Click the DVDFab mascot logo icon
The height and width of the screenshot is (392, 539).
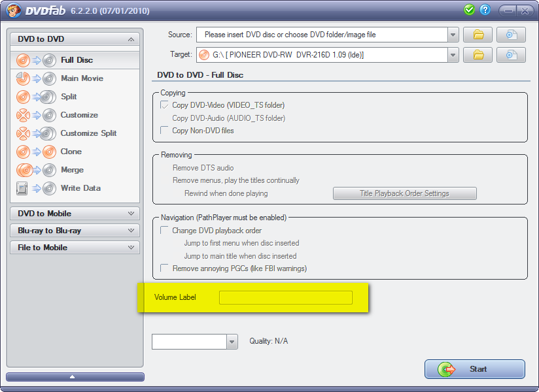pyautogui.click(x=13, y=10)
